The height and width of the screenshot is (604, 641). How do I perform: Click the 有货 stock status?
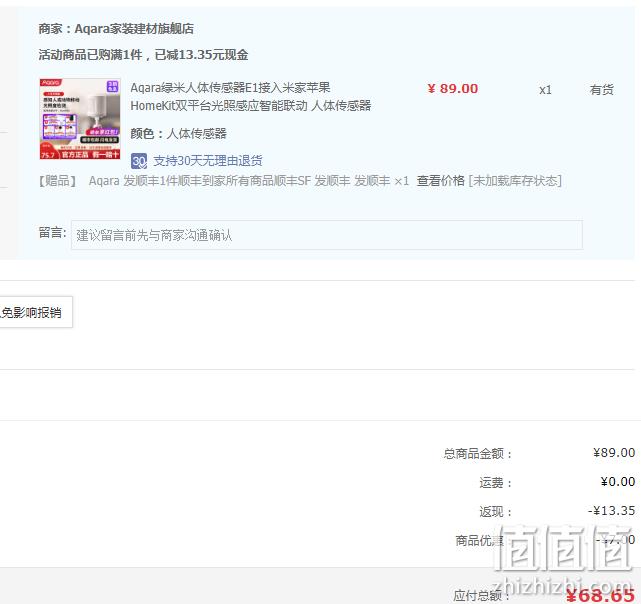coord(601,90)
